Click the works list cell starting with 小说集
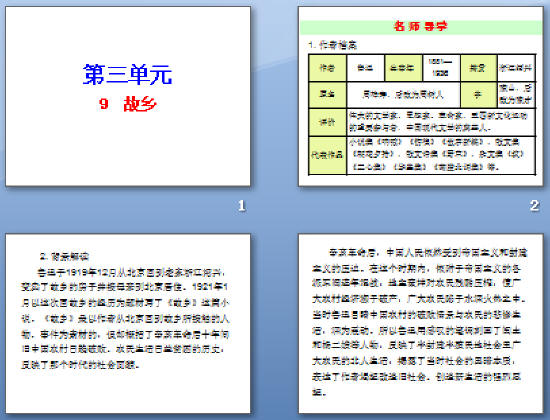This screenshot has width=550, height=420. click(441, 155)
